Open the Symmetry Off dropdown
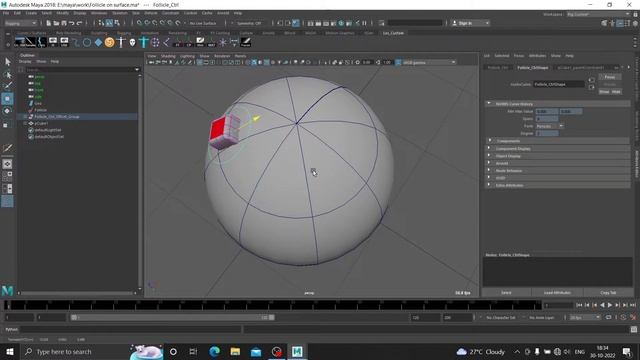640x360 pixels. click(249, 23)
